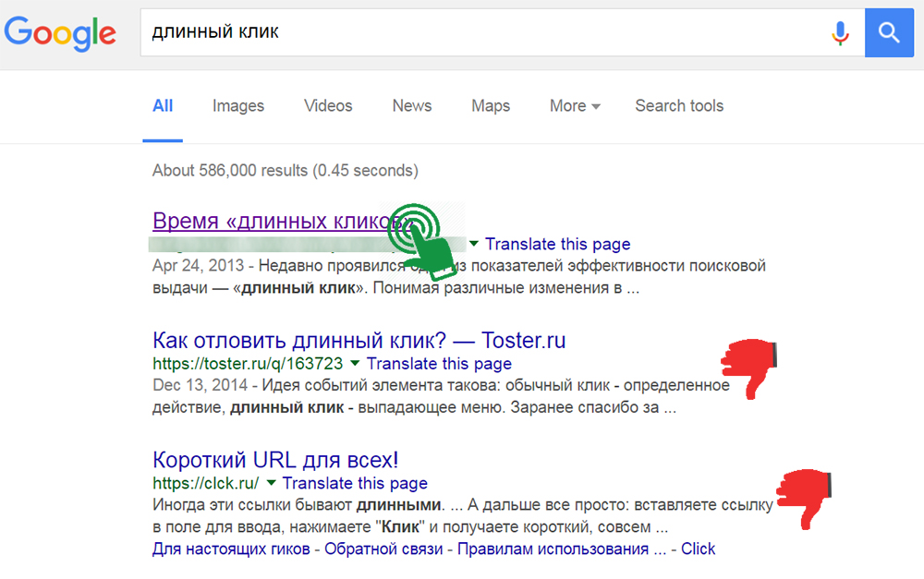
Task: Switch to the Videos tab
Action: 328,106
